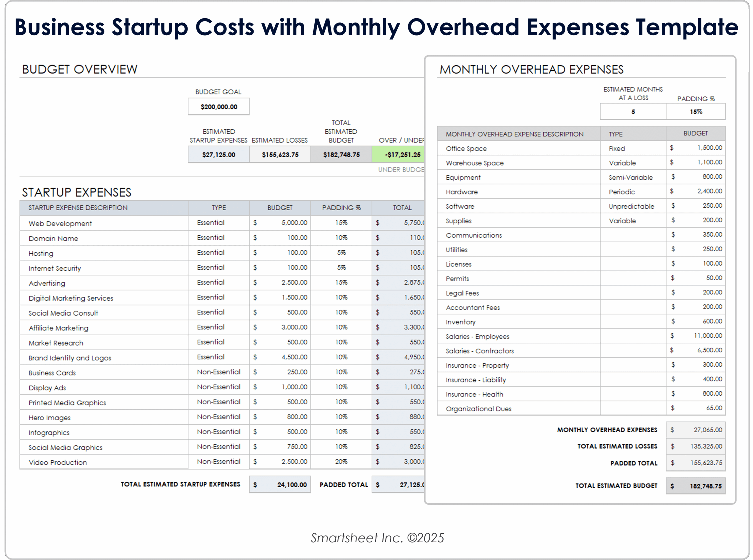
Task: Click the Total Estimated Losses value 135,325.00
Action: tap(696, 446)
